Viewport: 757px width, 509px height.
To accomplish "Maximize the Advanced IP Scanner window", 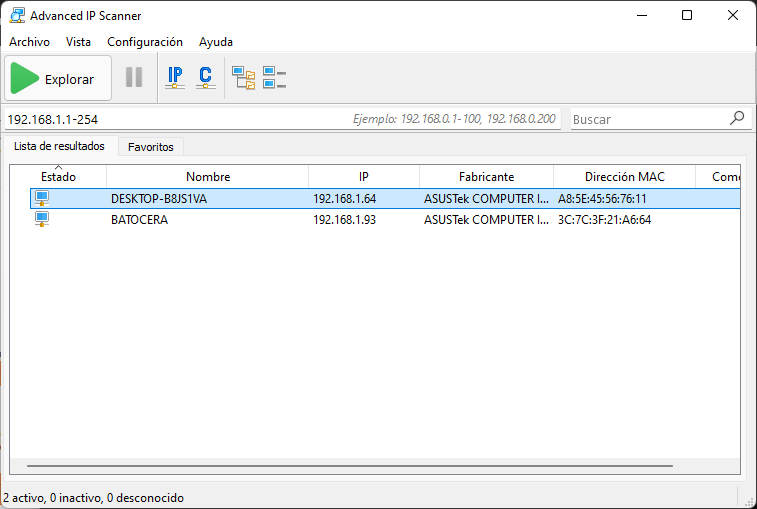I will click(687, 15).
